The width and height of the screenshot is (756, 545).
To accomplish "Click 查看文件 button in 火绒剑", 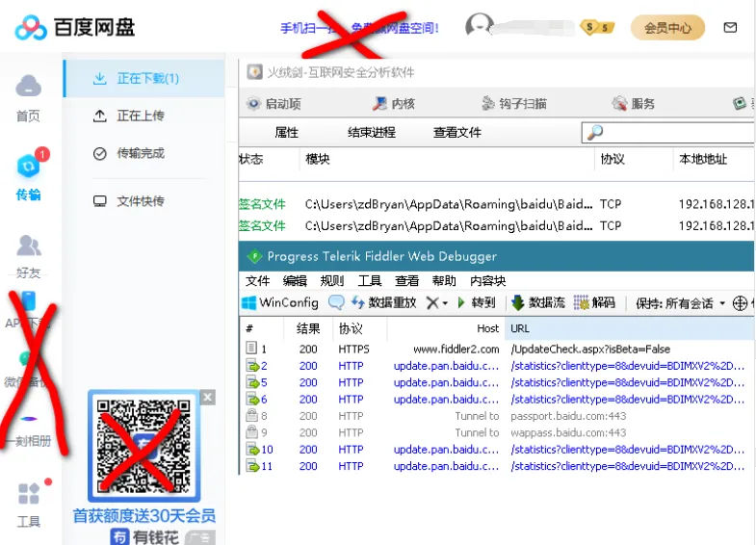I will [457, 132].
